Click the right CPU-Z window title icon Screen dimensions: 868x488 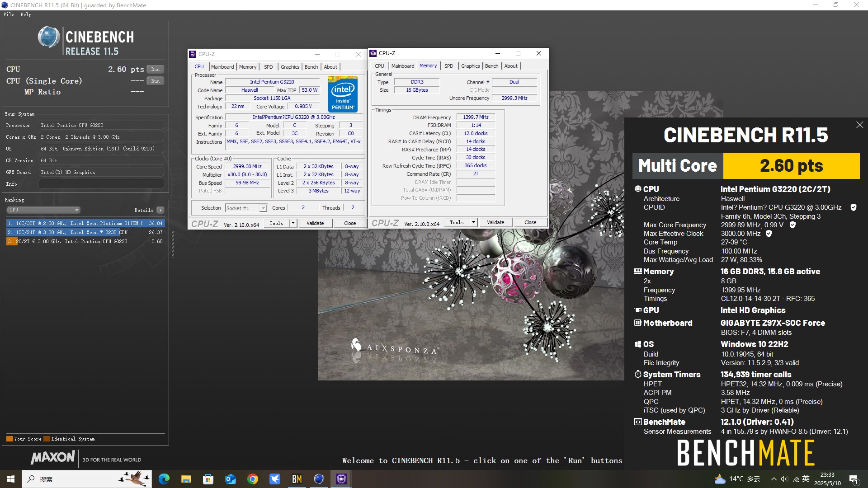tap(373, 53)
